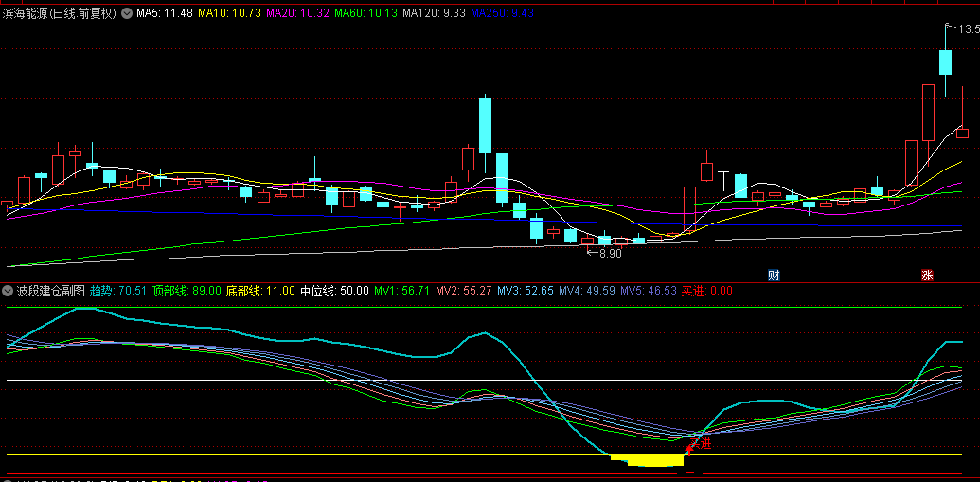Click the red 买进 signal label

click(706, 291)
